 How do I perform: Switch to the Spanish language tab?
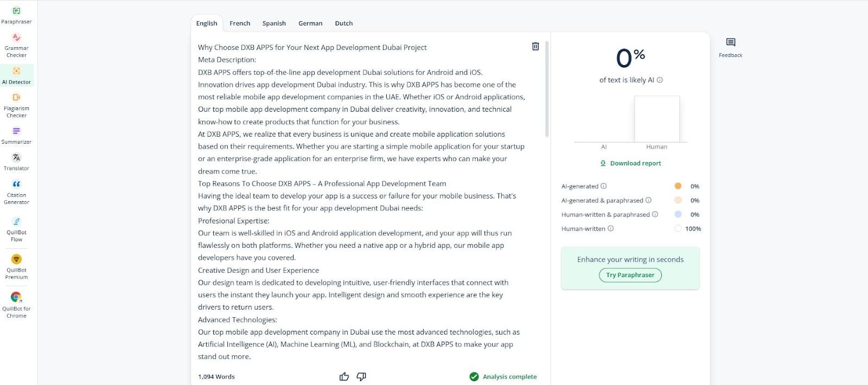[x=274, y=23]
